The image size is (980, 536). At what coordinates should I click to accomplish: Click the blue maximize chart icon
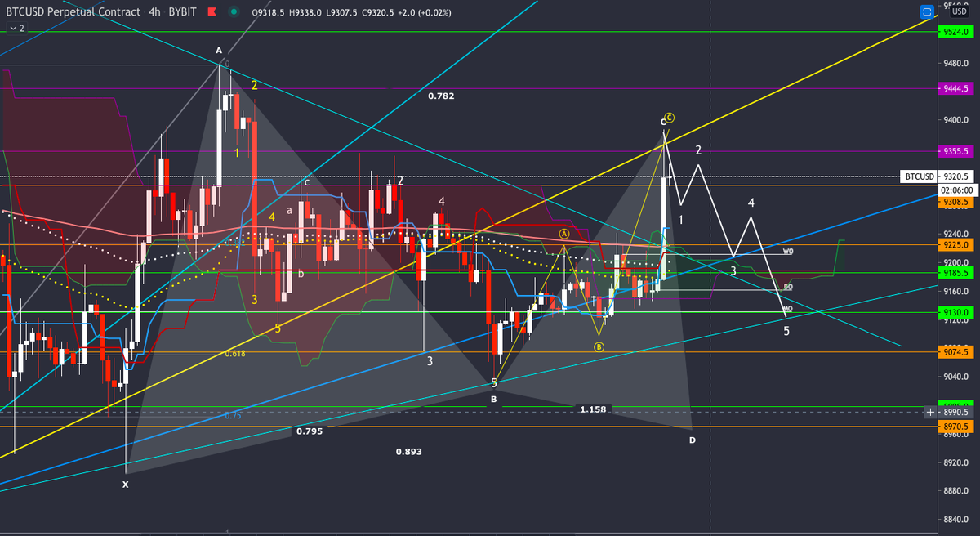coord(926,12)
